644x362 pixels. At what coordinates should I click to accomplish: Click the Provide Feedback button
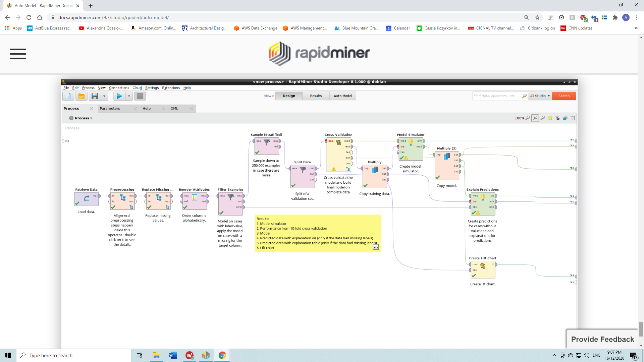602,339
